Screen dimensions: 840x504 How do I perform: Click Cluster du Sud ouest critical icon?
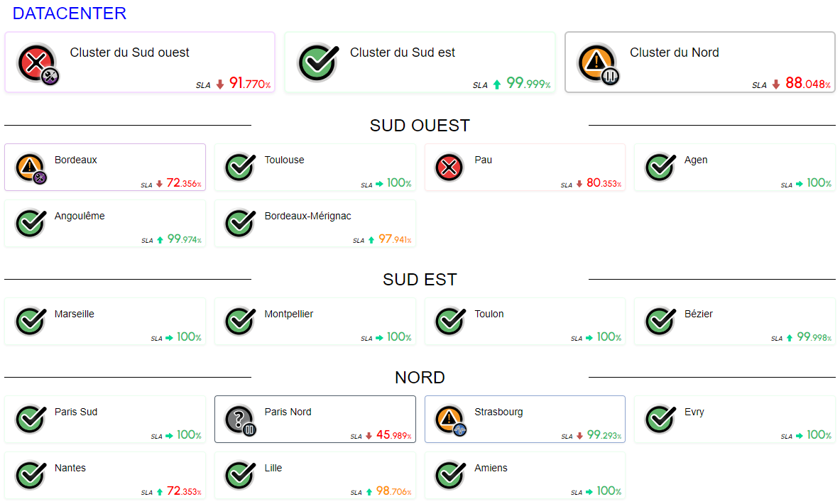click(x=34, y=62)
